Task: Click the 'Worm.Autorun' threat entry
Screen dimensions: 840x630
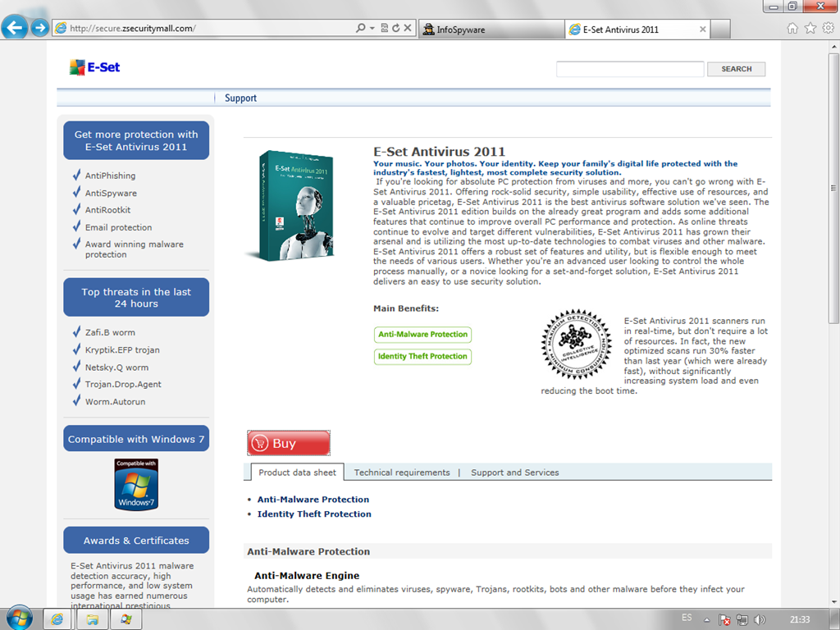Action: click(115, 402)
